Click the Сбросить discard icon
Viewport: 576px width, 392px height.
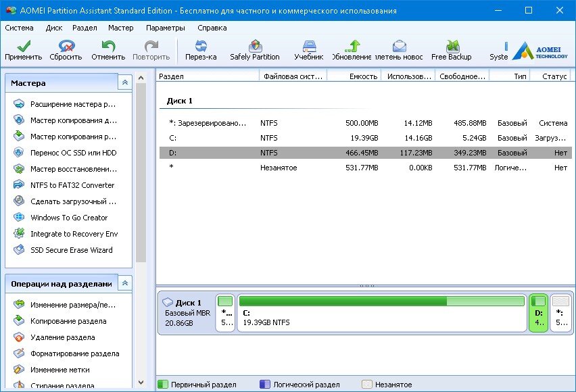[x=66, y=46]
